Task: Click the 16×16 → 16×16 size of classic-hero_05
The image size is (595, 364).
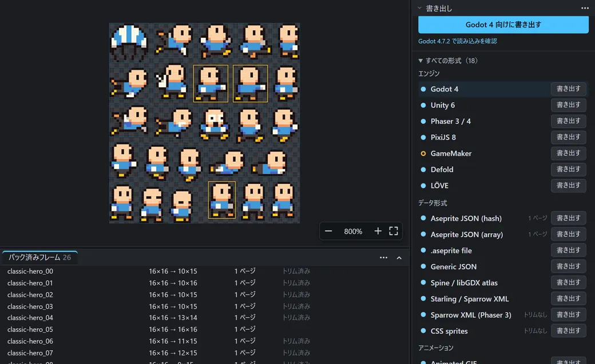Action: pos(173,330)
